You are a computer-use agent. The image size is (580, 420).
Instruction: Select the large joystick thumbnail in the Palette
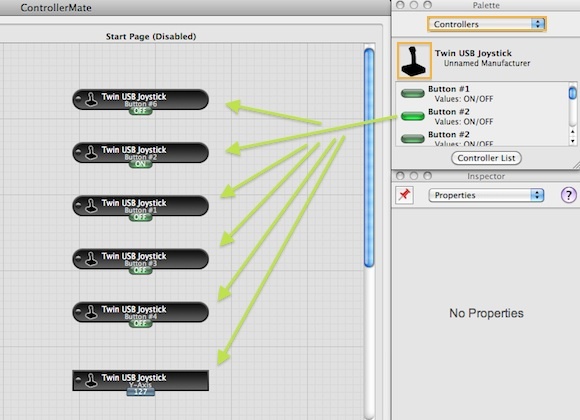pyautogui.click(x=414, y=61)
